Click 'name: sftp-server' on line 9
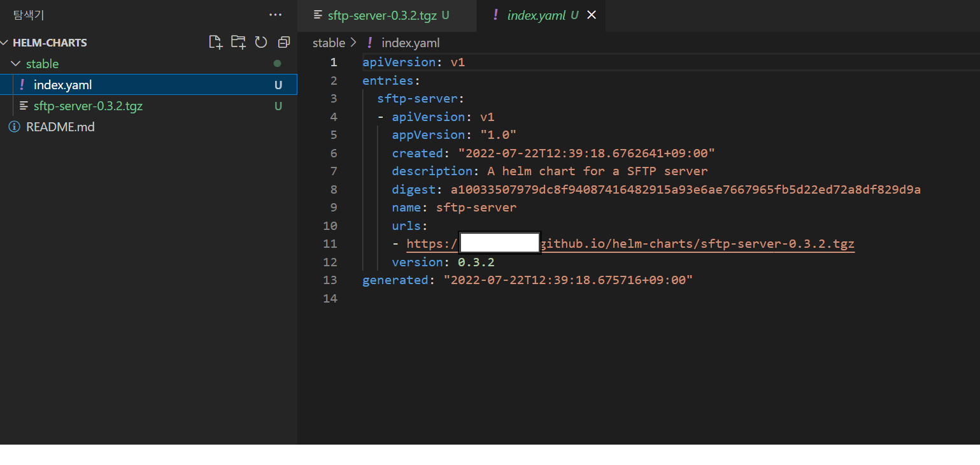The width and height of the screenshot is (980, 465). tap(454, 208)
